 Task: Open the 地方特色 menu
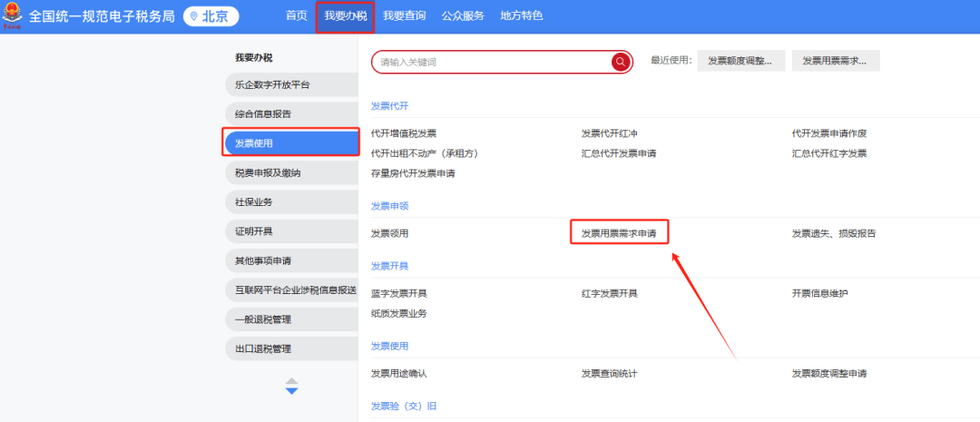coord(522,16)
